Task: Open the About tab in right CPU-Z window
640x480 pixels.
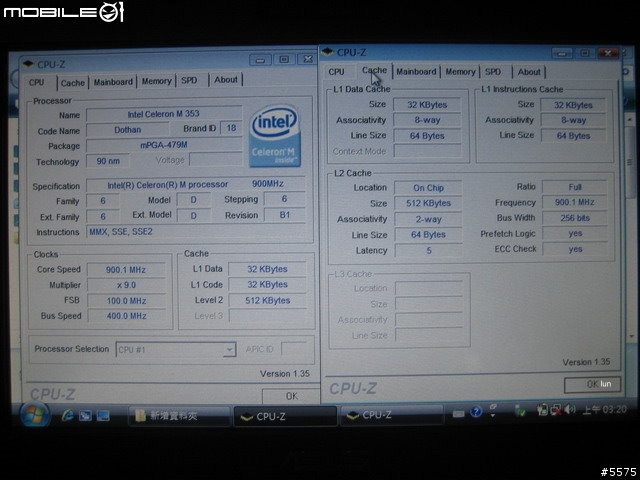Action: (529, 72)
